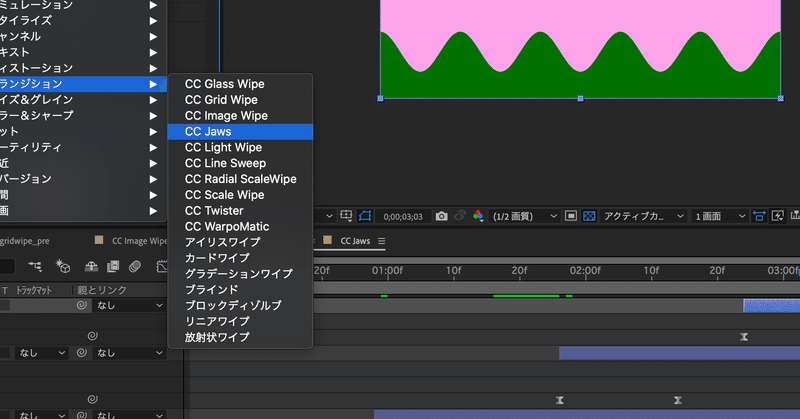This screenshot has height=419, width=800.
Task: Choose CC Grid Wipe effect
Action: (240, 100)
